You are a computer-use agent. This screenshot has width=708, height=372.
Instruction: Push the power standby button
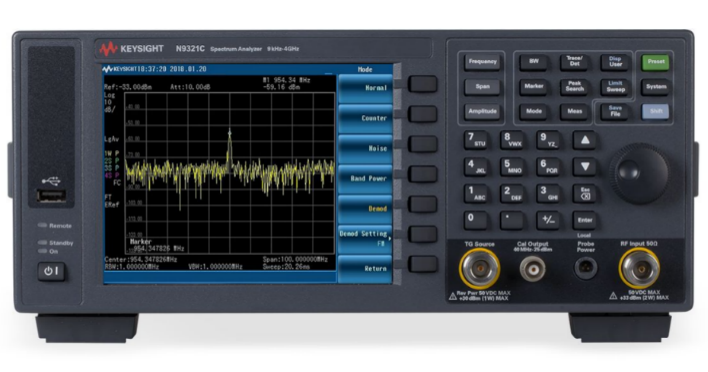coord(51,271)
